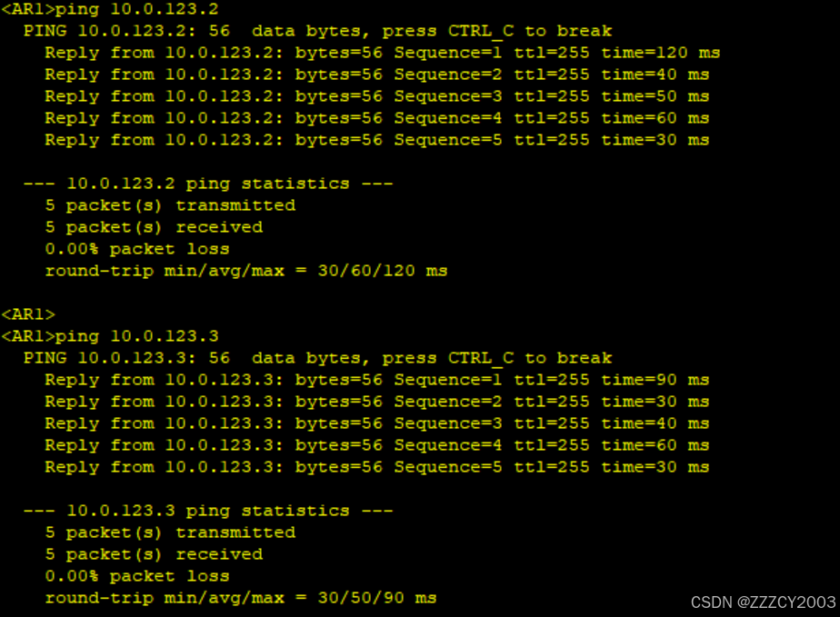Click round-trip result "30/50/90 ms"

click(x=376, y=598)
